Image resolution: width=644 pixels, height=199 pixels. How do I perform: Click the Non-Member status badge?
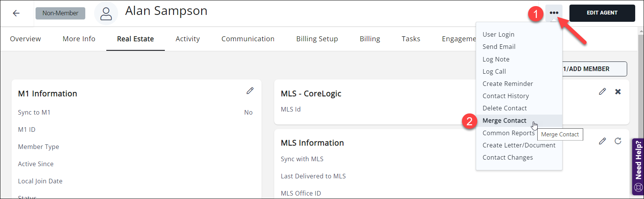(60, 13)
